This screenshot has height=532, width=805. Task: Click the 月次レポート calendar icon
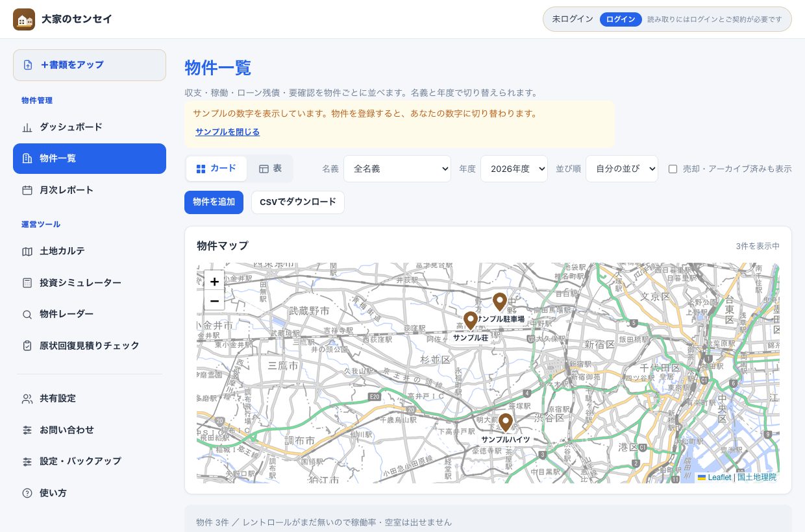point(27,190)
